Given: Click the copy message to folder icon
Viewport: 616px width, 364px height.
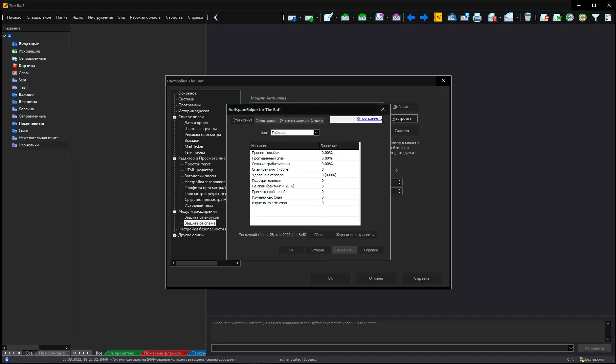Looking at the screenshot, I should [509, 17].
